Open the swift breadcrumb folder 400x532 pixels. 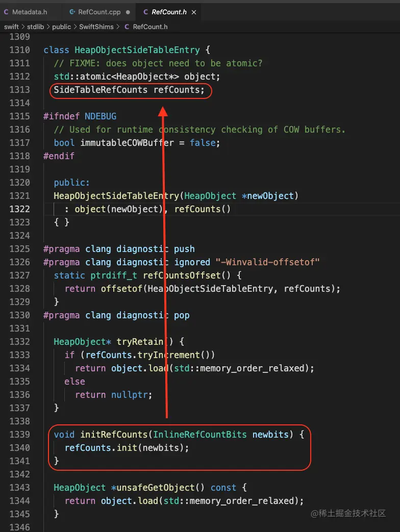[x=12, y=27]
